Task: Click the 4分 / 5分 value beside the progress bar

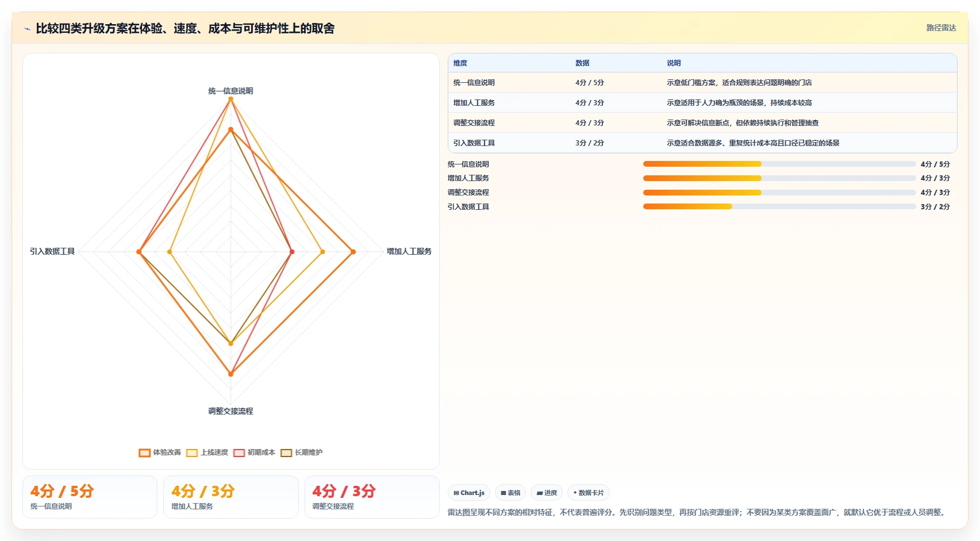Action: tap(935, 164)
